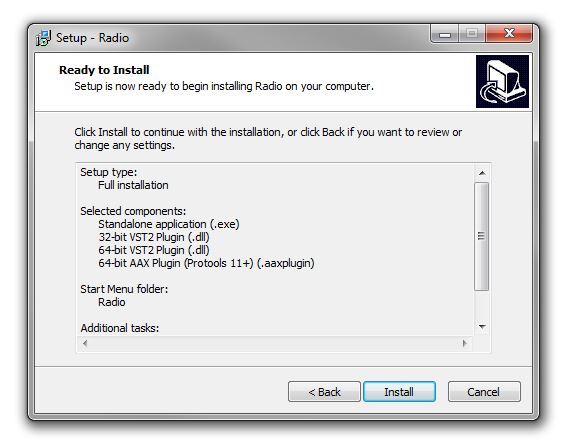
Task: Click the '64-bit AAX Plugin' line
Action: click(x=206, y=263)
